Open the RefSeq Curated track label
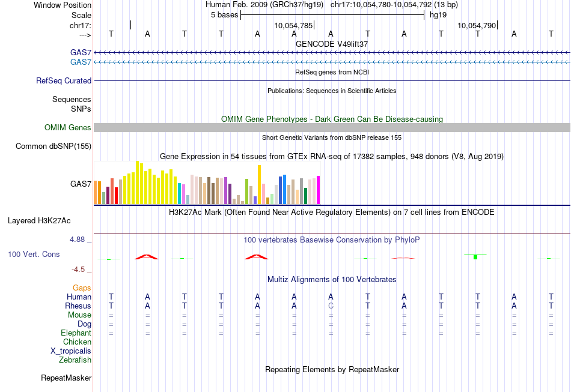 (63, 80)
